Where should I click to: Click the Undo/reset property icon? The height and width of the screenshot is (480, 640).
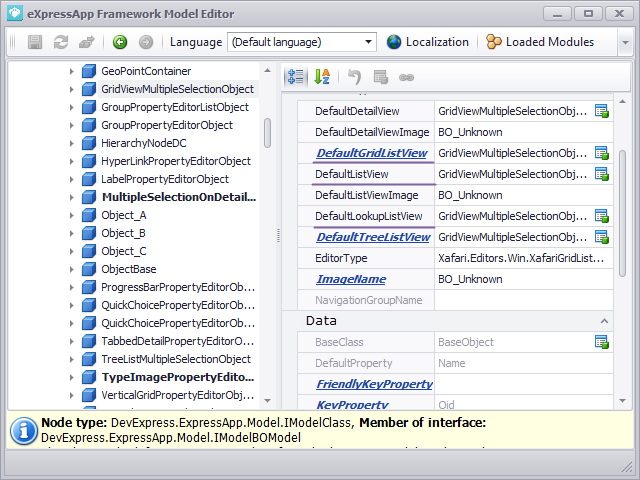click(354, 77)
